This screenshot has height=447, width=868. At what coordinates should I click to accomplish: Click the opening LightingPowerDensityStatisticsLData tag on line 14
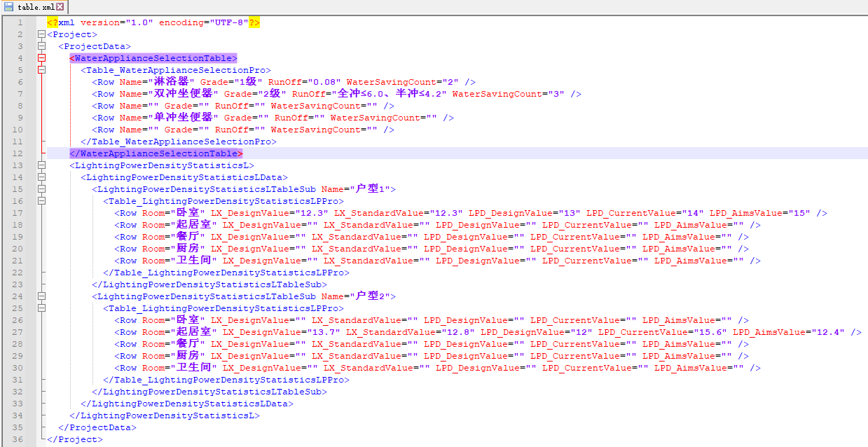(184, 177)
